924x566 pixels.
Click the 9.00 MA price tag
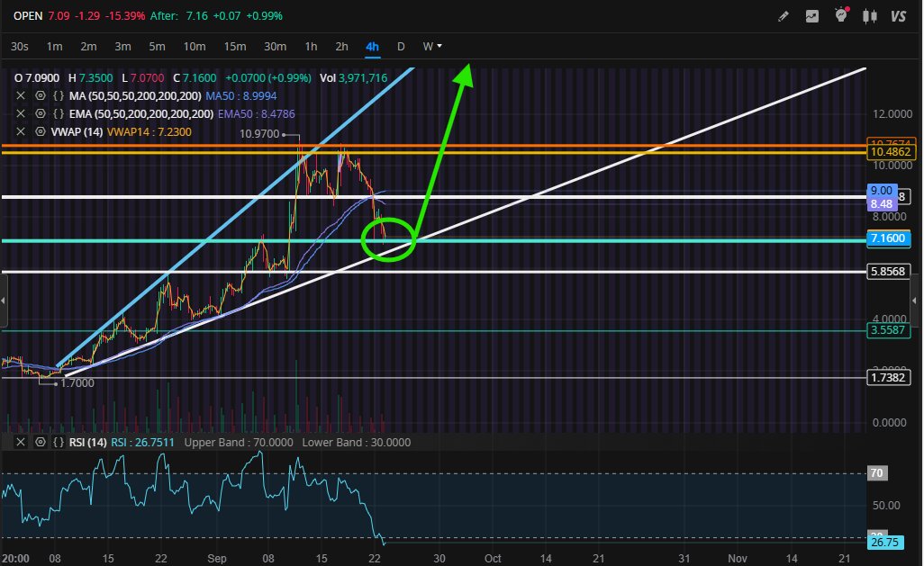pos(882,190)
